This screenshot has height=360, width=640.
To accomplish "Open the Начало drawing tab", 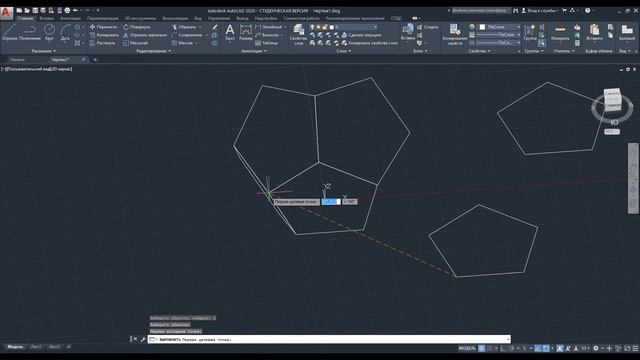I will click(18, 60).
